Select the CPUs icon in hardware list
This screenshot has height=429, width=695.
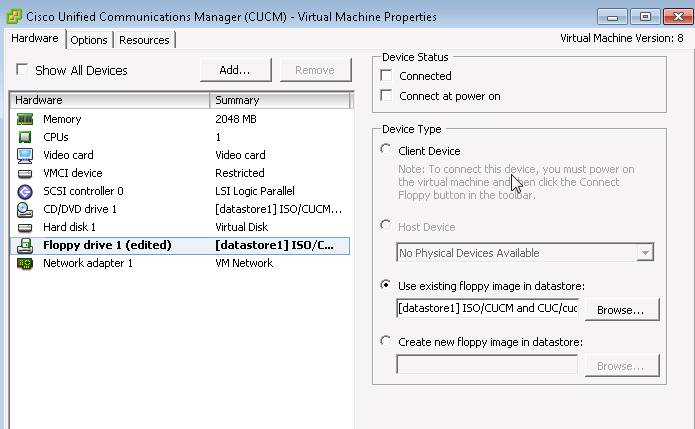coord(25,137)
